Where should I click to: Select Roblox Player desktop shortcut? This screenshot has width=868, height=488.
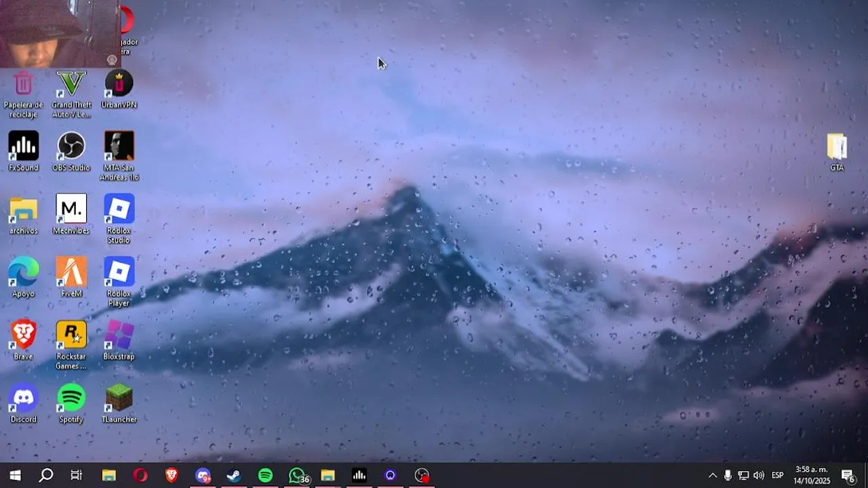pos(119,283)
